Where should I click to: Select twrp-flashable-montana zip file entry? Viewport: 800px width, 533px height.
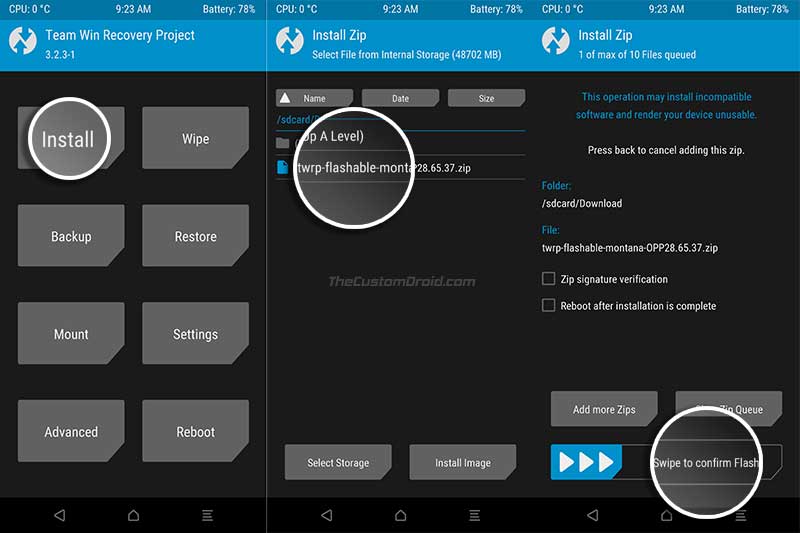coord(401,167)
